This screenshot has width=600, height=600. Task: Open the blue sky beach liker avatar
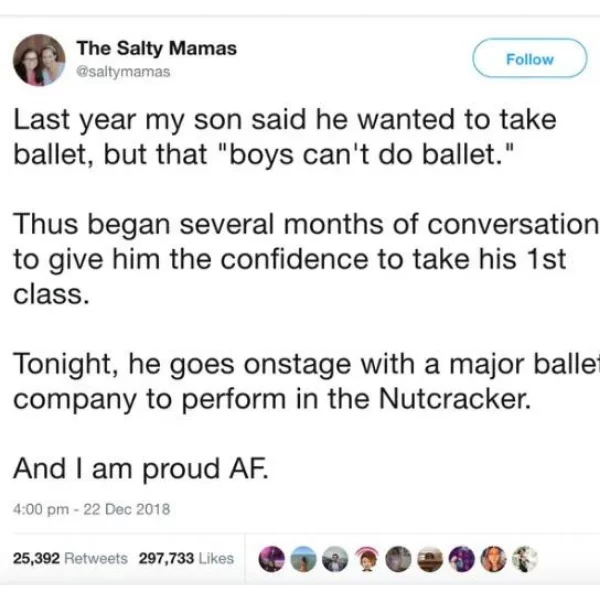[x=303, y=559]
